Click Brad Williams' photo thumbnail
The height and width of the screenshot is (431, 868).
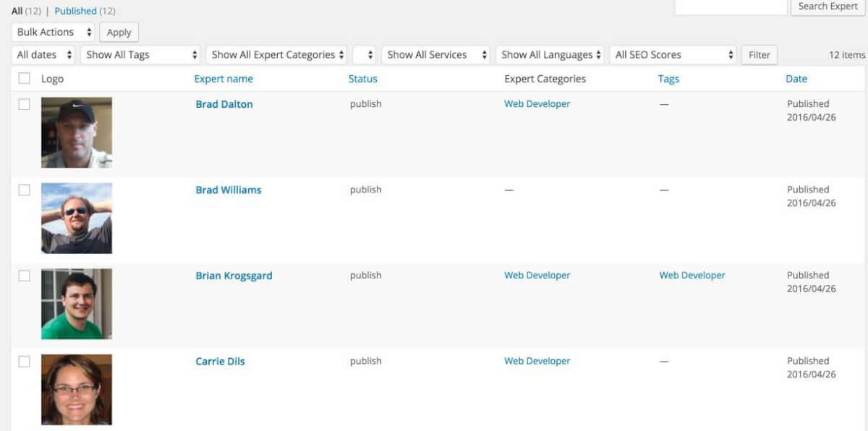click(77, 218)
